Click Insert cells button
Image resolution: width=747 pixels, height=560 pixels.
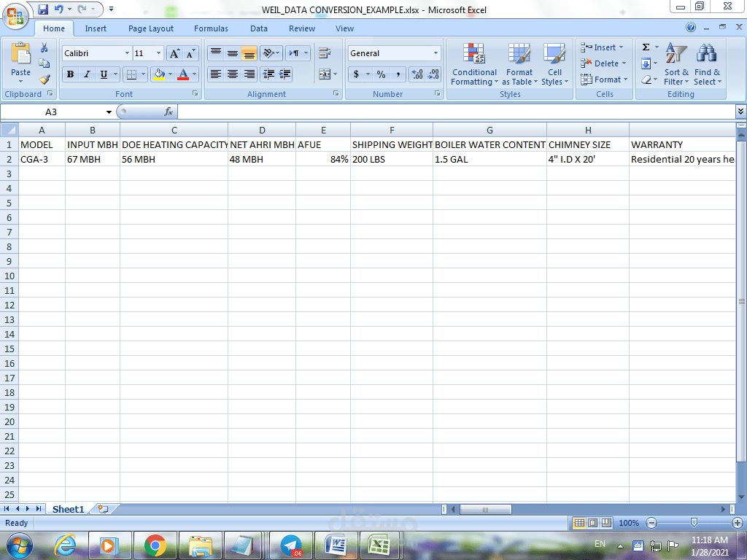click(602, 47)
